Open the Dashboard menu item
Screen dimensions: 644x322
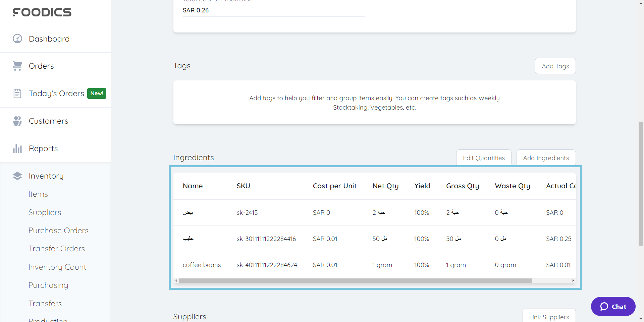(x=55, y=39)
